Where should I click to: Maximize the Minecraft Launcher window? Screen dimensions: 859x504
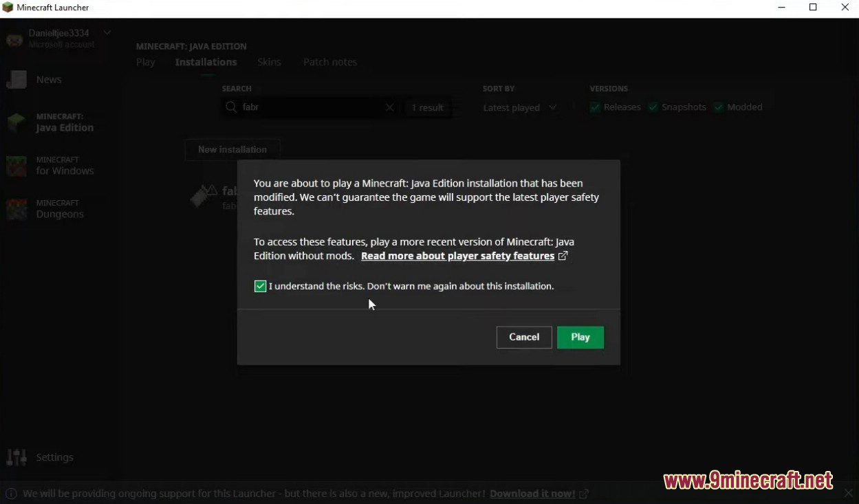click(813, 8)
